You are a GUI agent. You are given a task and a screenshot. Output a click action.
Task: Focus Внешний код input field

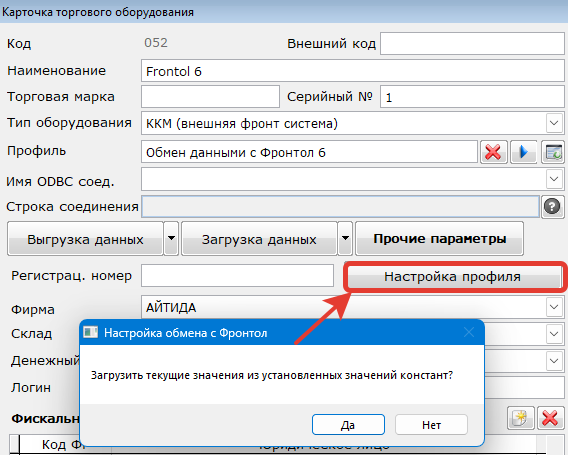[472, 44]
